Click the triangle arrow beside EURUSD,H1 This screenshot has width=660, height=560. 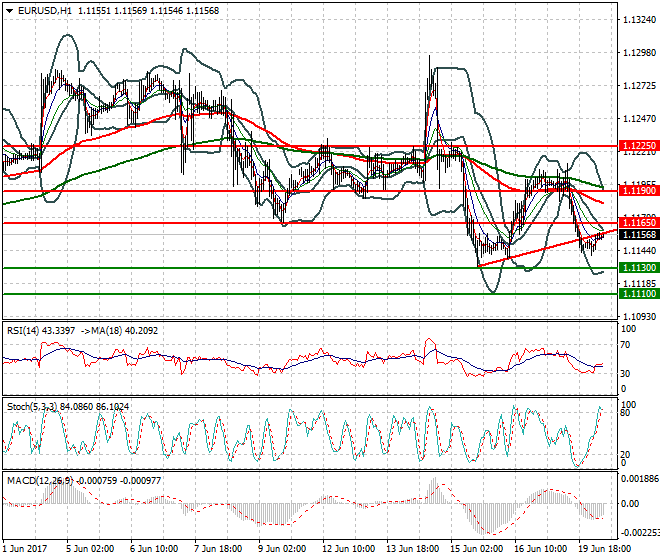(x=9, y=11)
